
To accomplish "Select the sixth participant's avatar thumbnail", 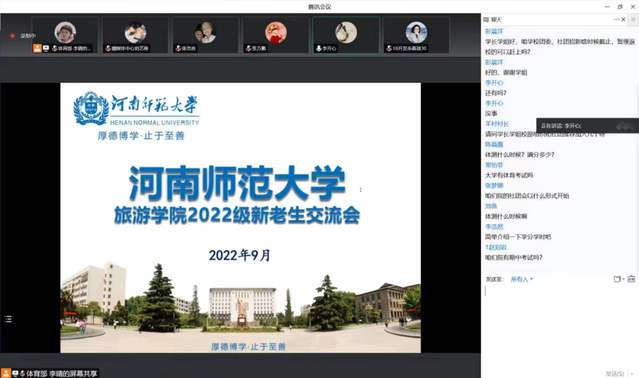I will click(x=416, y=33).
